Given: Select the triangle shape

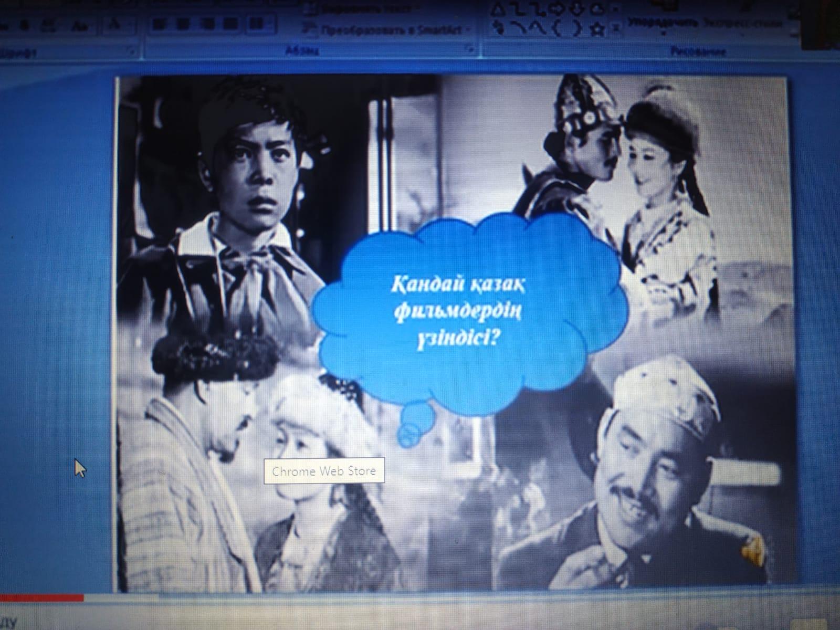Looking at the screenshot, I should click(498, 9).
